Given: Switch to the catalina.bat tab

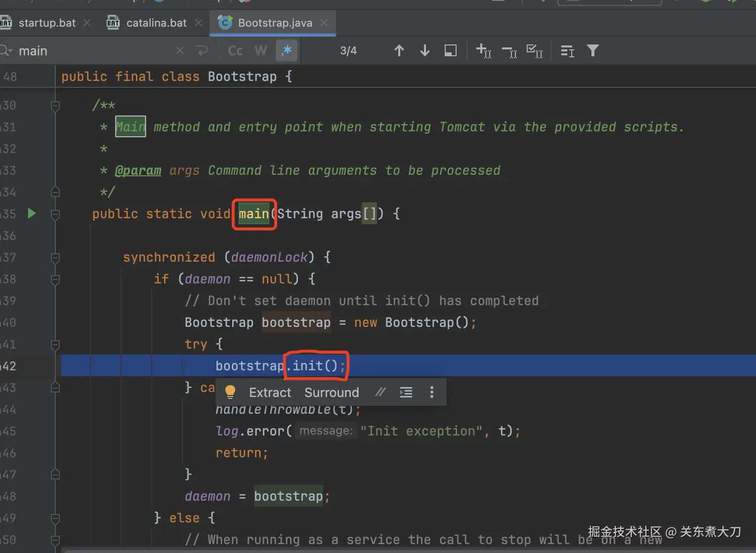Looking at the screenshot, I should 156,23.
